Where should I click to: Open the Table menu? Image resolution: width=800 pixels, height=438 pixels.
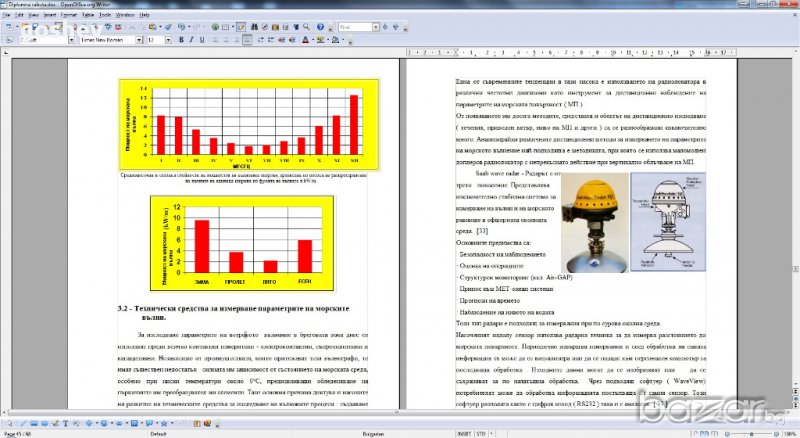point(88,16)
